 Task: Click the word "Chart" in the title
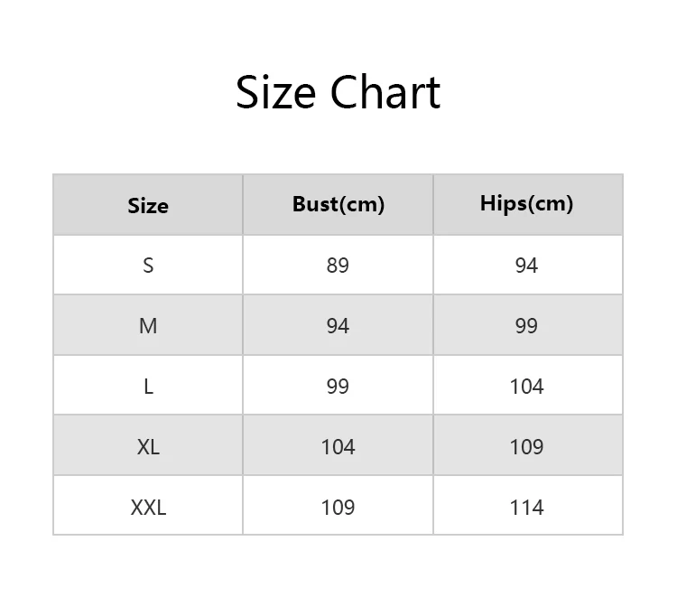tap(385, 93)
